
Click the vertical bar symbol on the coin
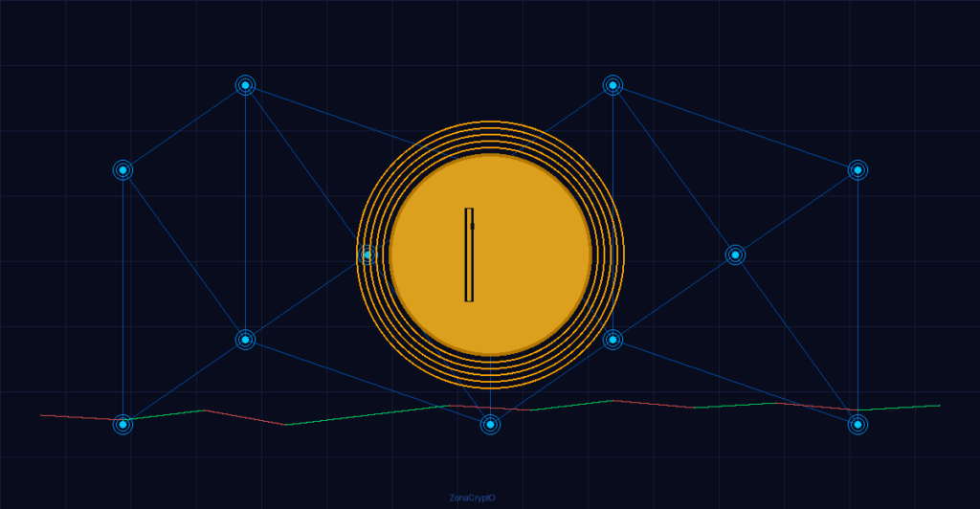(x=469, y=254)
